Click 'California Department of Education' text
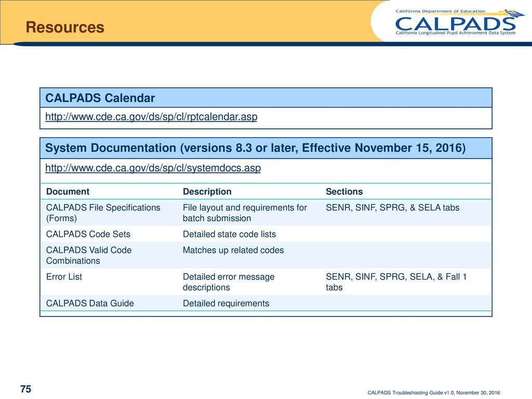 441,11
